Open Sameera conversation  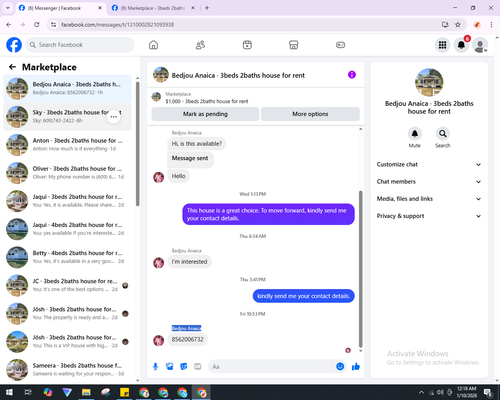(67, 370)
